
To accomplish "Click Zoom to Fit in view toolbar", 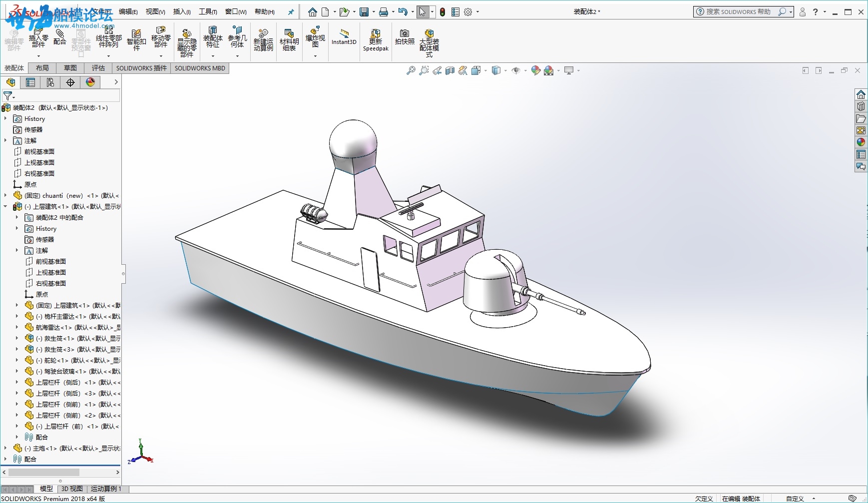I will (x=411, y=71).
